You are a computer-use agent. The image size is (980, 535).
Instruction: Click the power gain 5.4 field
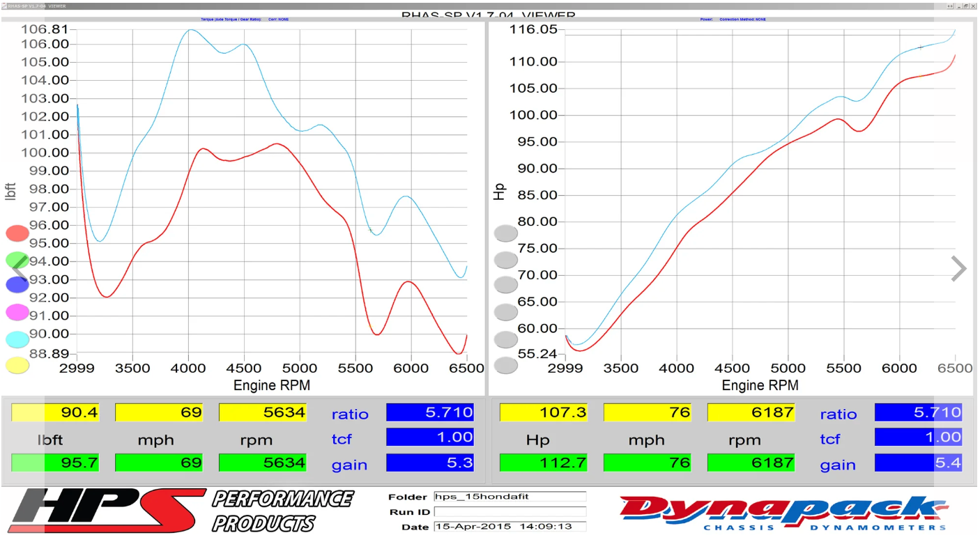[919, 463]
